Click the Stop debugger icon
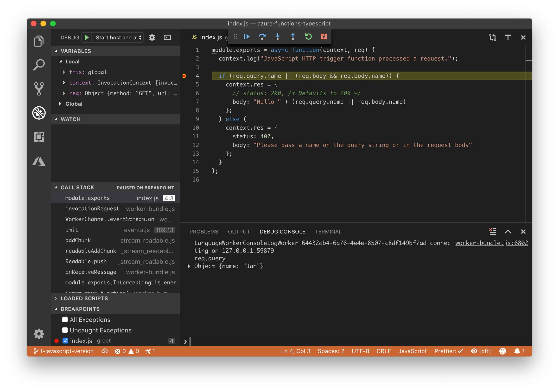Image resolution: width=559 pixels, height=392 pixels. click(324, 38)
